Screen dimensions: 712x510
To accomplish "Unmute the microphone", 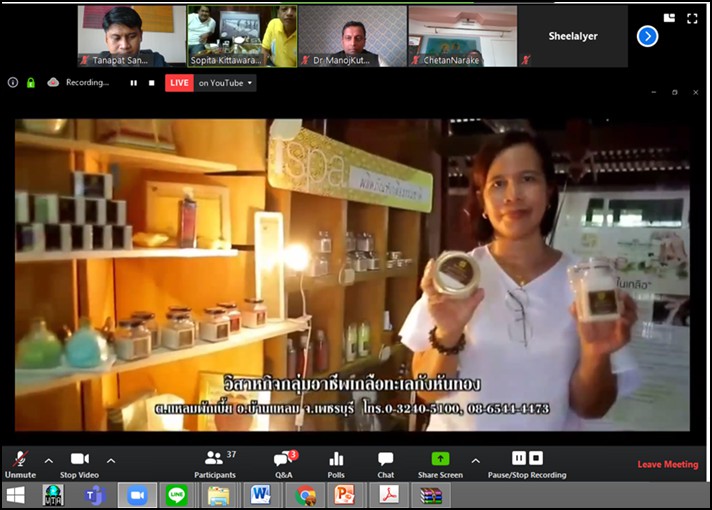I will click(x=17, y=460).
